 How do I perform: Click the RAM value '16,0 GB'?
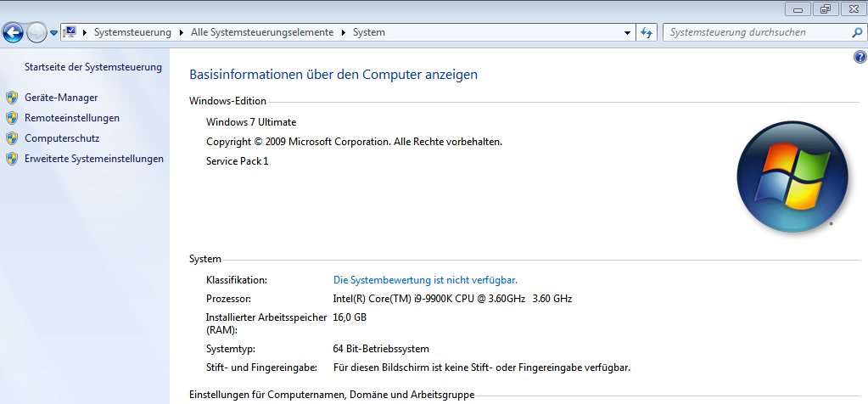tap(350, 317)
